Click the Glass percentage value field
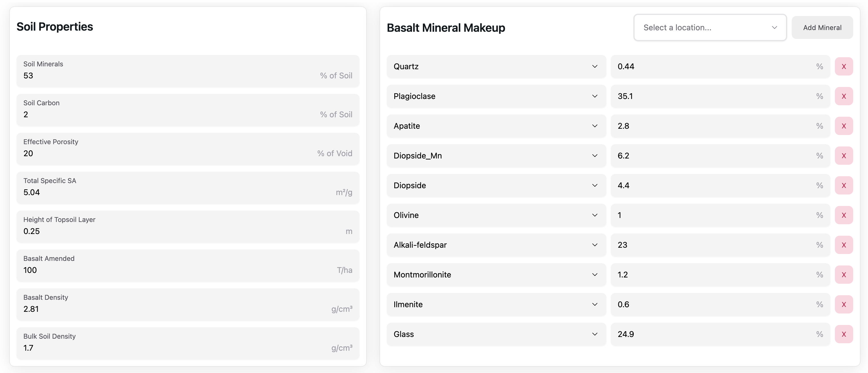 [714, 334]
